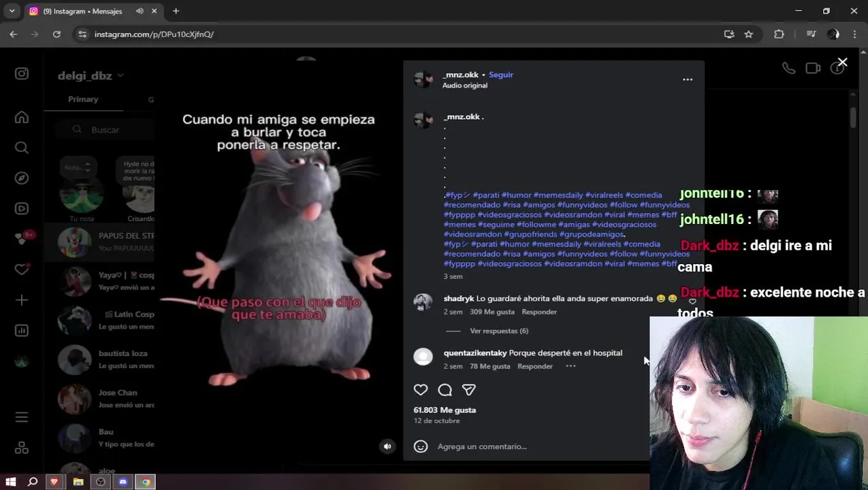Open Discord from the taskbar
868x490 pixels.
123,482
